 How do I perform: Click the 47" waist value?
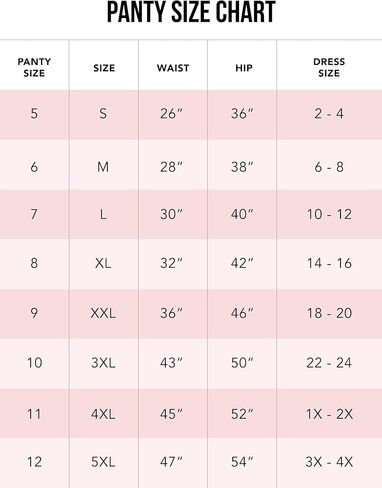[171, 462]
